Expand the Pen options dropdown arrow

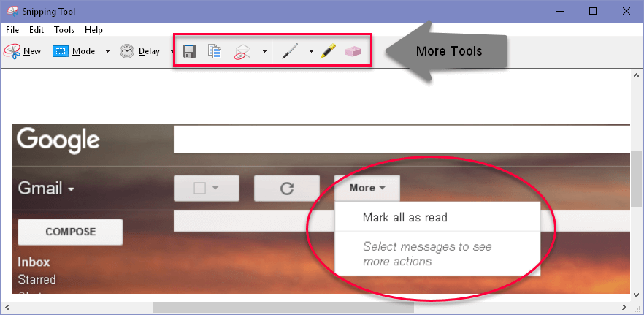point(311,51)
